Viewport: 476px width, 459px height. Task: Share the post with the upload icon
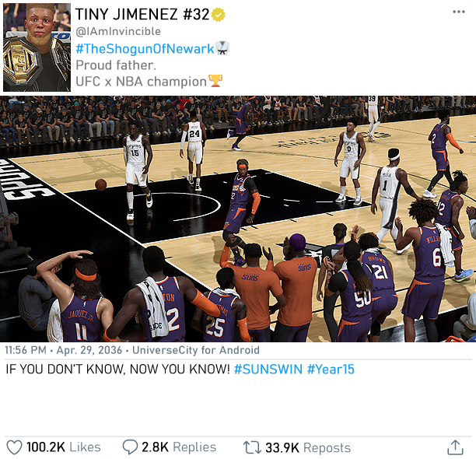[x=455, y=447]
